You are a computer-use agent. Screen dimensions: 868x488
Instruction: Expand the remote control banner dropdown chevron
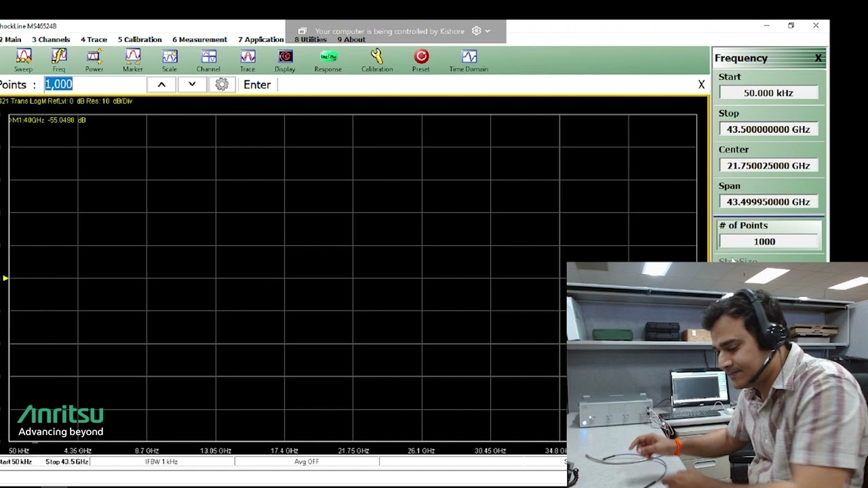click(488, 31)
